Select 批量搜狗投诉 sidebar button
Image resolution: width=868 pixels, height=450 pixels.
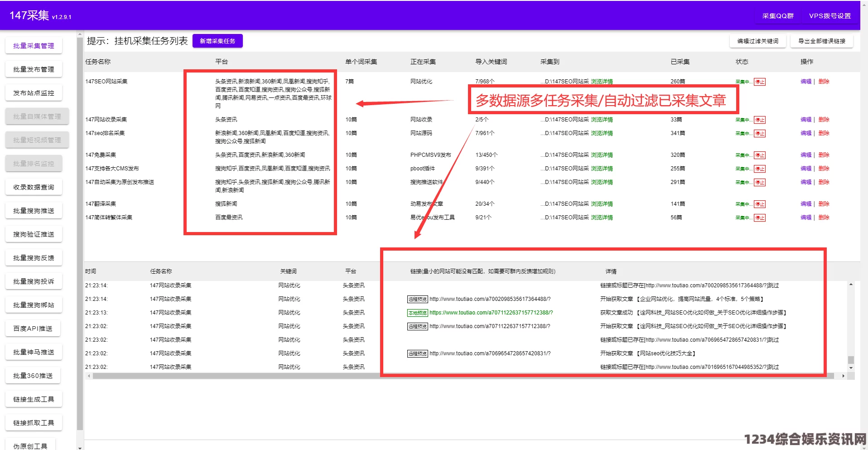[34, 281]
